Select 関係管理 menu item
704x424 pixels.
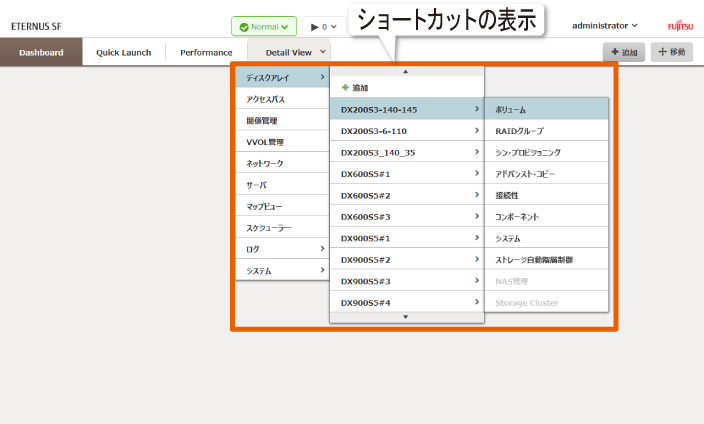click(x=282, y=120)
